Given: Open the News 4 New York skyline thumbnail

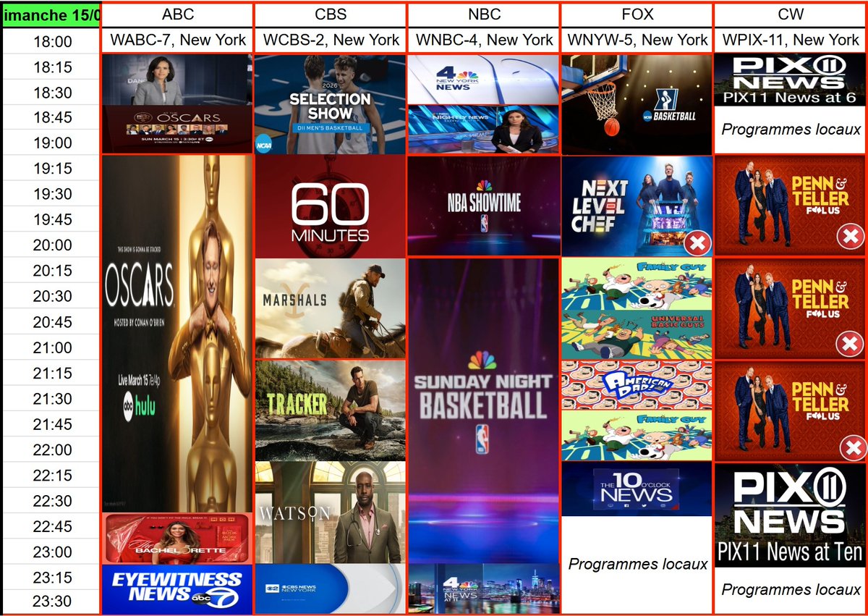Looking at the screenshot, I should (484, 588).
